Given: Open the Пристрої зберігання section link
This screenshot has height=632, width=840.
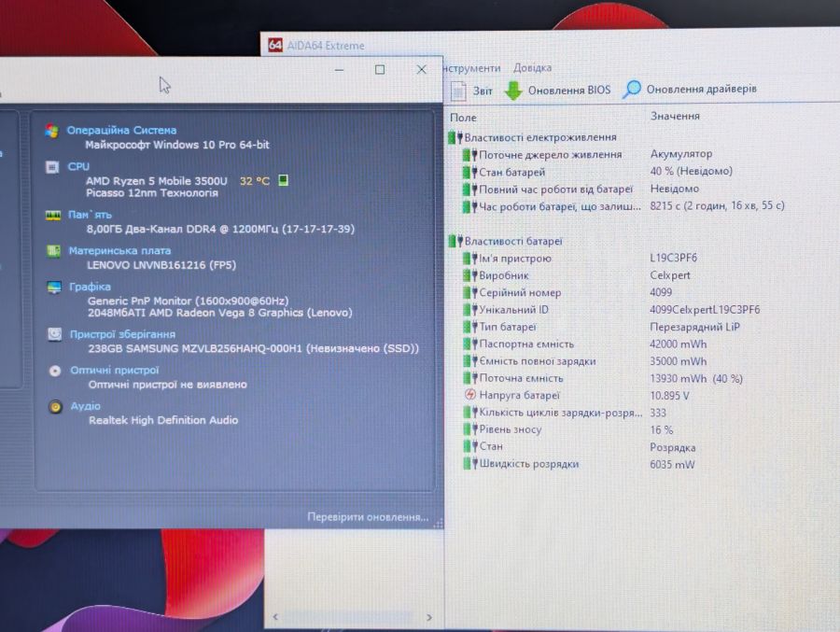Looking at the screenshot, I should 122,334.
